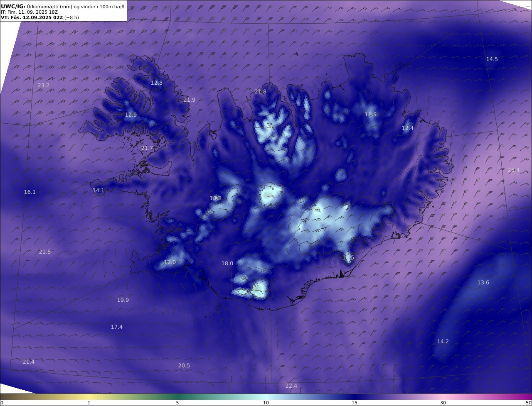Click the 17.4 value label
This screenshot has height=406, width=532.
click(x=117, y=327)
